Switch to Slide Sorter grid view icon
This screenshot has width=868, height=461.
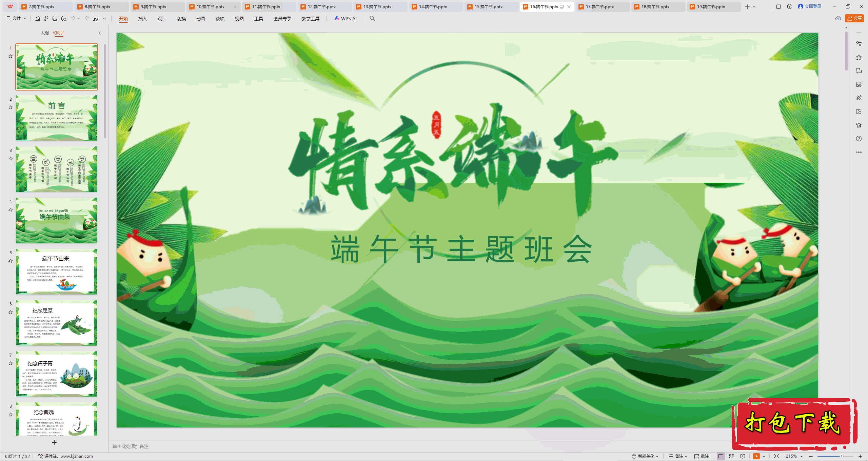click(x=732, y=456)
